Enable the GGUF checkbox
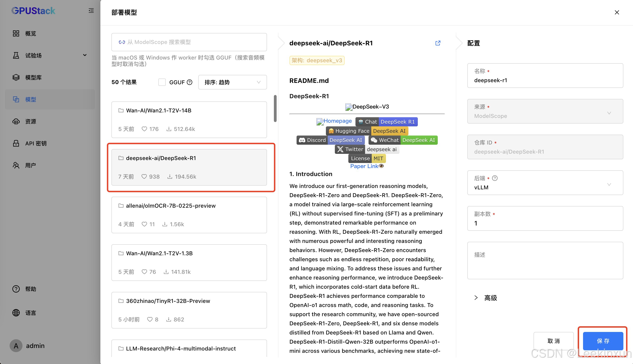Image resolution: width=633 pixels, height=364 pixels. pyautogui.click(x=162, y=82)
